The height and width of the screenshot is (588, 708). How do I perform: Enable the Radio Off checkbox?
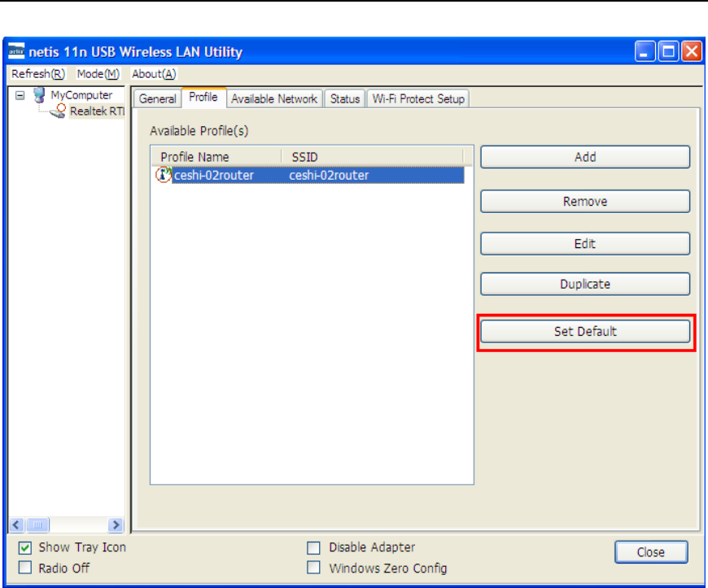25,568
